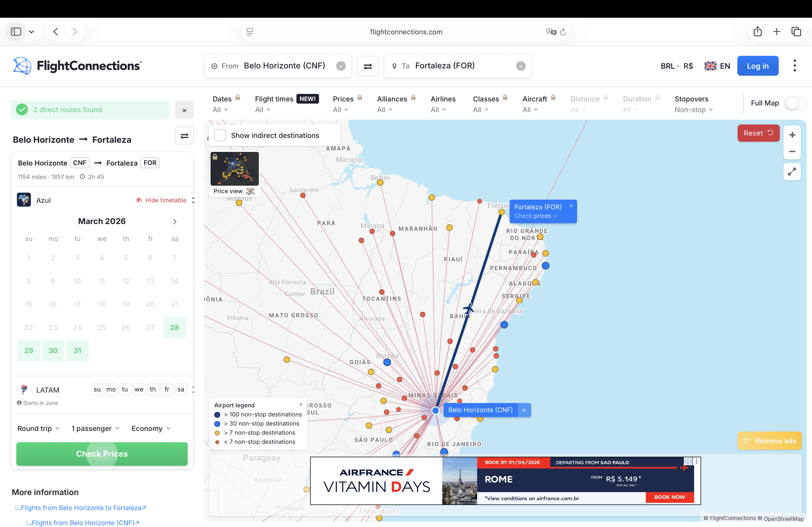
Task: Zoom in using the plus icon
Action: (792, 134)
